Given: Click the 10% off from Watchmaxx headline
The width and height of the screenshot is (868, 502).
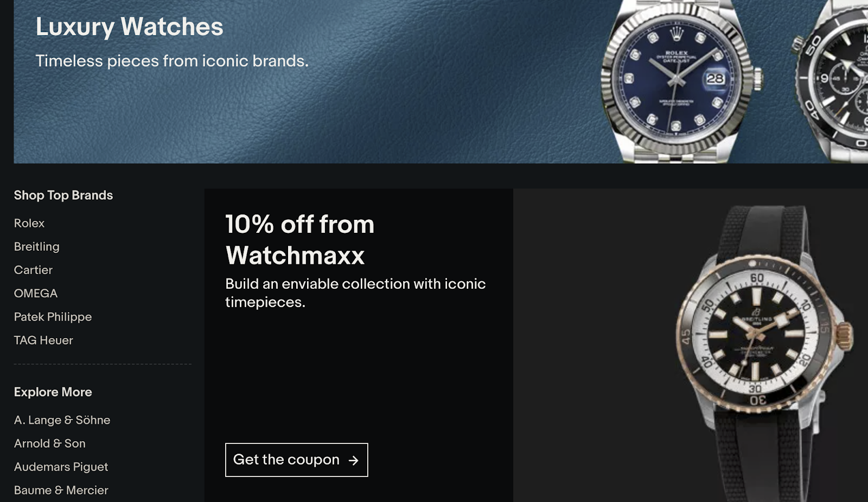Looking at the screenshot, I should 300,239.
